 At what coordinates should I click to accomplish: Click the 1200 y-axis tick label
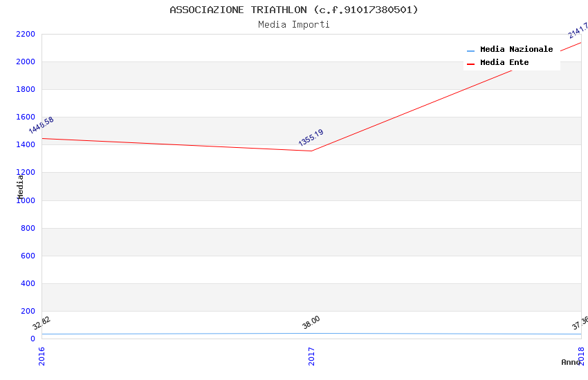click(26, 173)
